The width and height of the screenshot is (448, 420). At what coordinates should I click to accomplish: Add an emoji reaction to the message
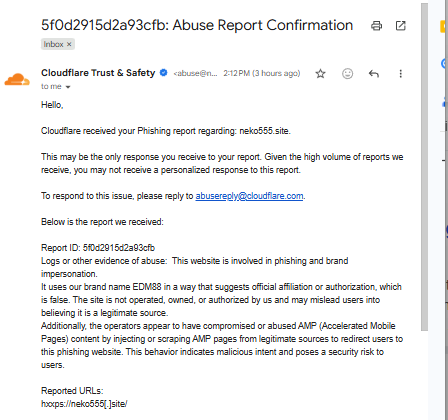click(x=347, y=73)
